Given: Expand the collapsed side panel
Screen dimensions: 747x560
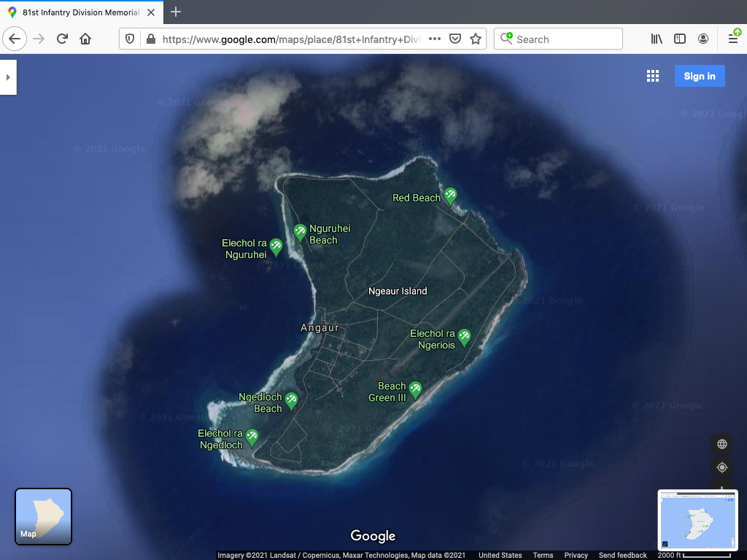Looking at the screenshot, I should click(x=8, y=77).
